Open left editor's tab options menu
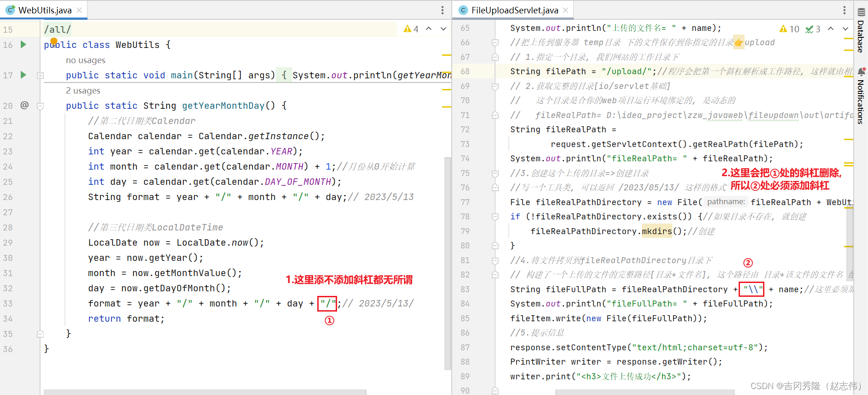 (443, 10)
